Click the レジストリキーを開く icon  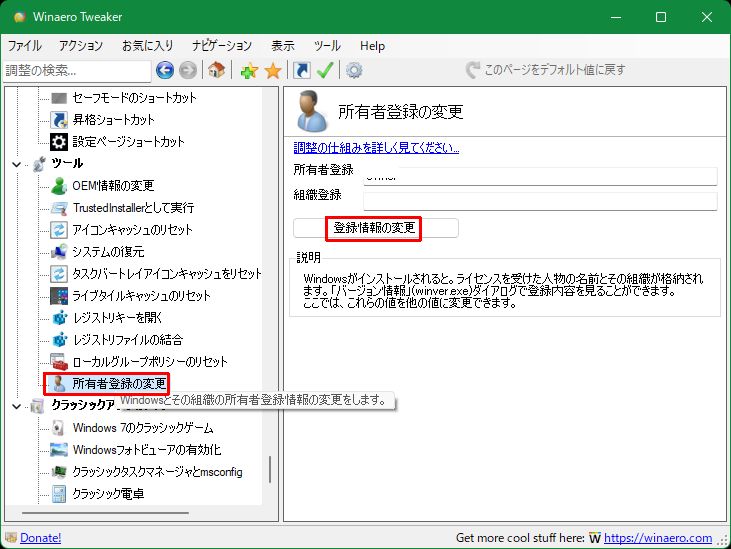59,318
